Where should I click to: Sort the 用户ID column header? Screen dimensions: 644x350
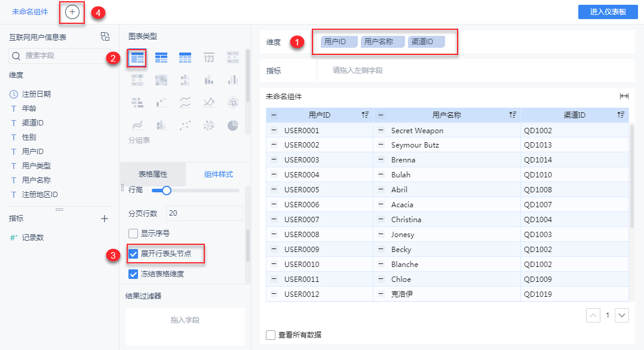(365, 115)
